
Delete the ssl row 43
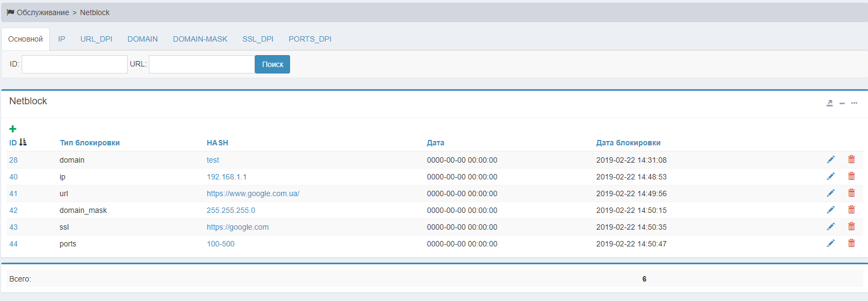(851, 226)
